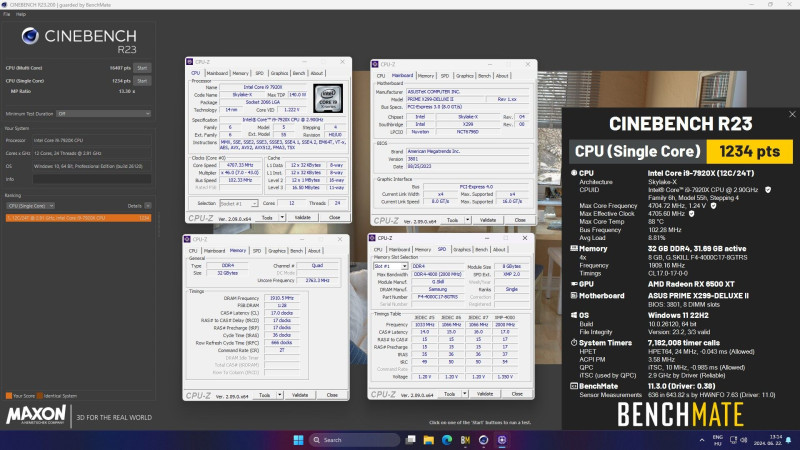Screen dimensions: 800x450
Task: Switch to Bench tab in the CPU-Z processor window
Action: 298,73
